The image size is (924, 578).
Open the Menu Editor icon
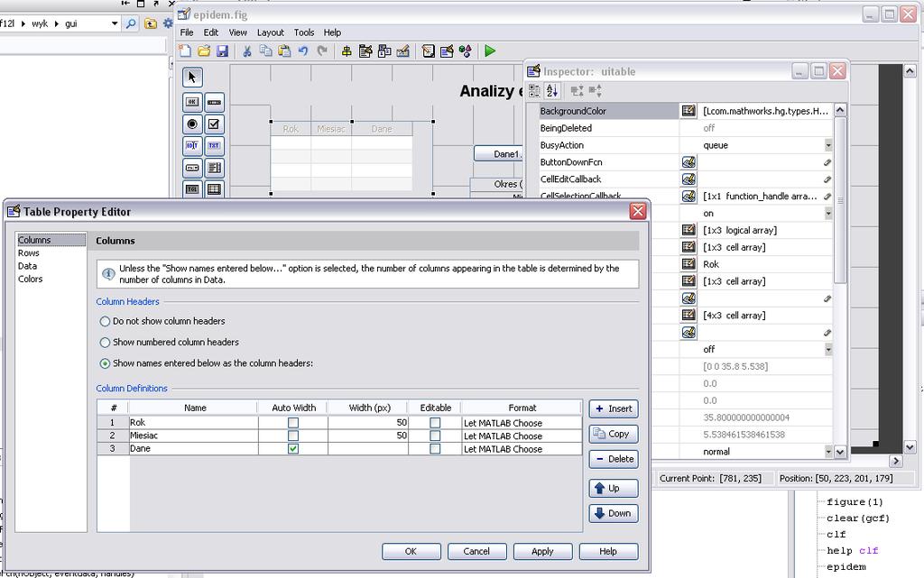click(x=365, y=51)
